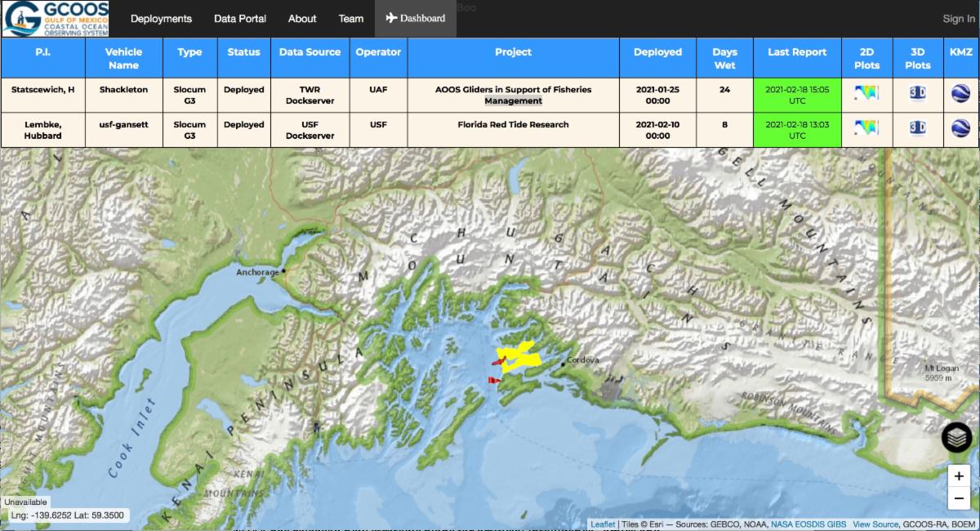Open 3D plot for Shackleton glider
The height and width of the screenshot is (531, 980).
917,92
